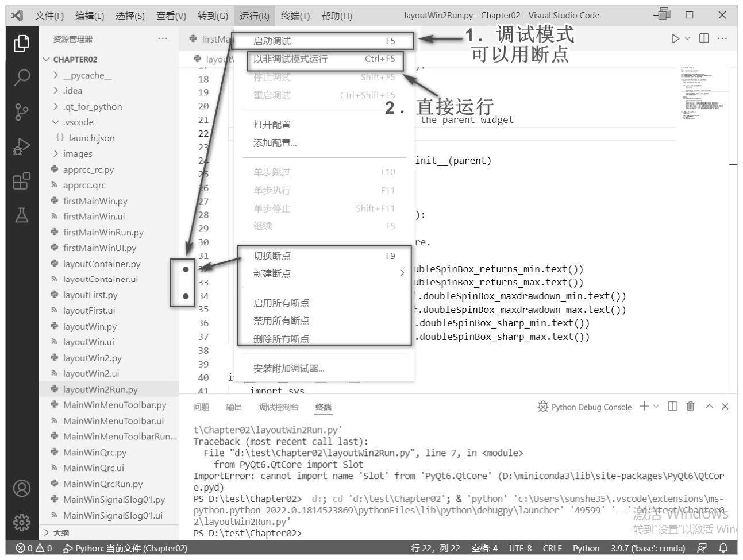Open the 终端(T) menu
743x560 pixels.
[x=295, y=16]
